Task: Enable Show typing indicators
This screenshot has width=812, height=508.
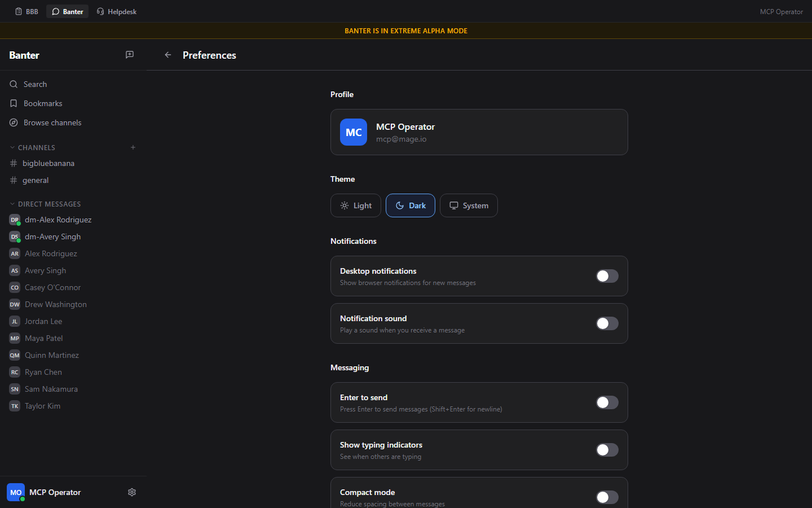Action: [607, 450]
